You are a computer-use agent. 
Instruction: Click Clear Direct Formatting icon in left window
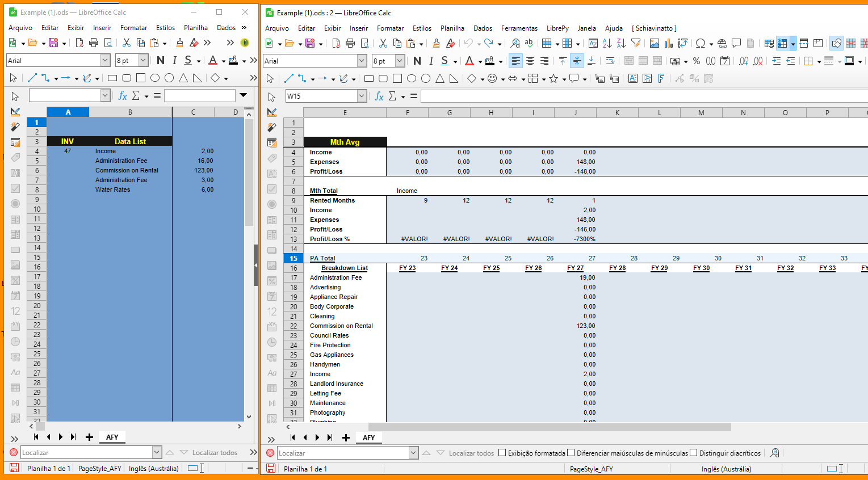[x=194, y=43]
